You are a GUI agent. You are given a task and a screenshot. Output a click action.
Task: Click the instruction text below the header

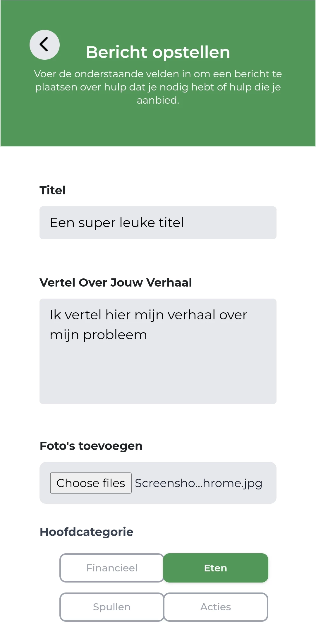[x=158, y=87]
